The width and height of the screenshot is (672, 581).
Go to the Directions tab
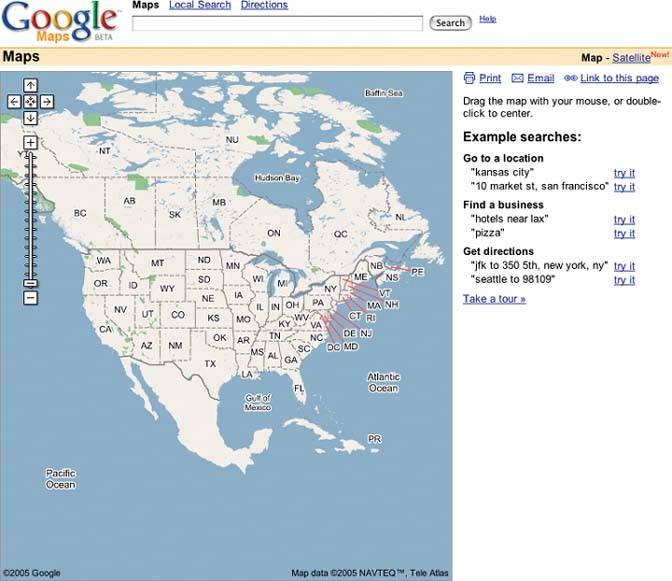tap(264, 5)
